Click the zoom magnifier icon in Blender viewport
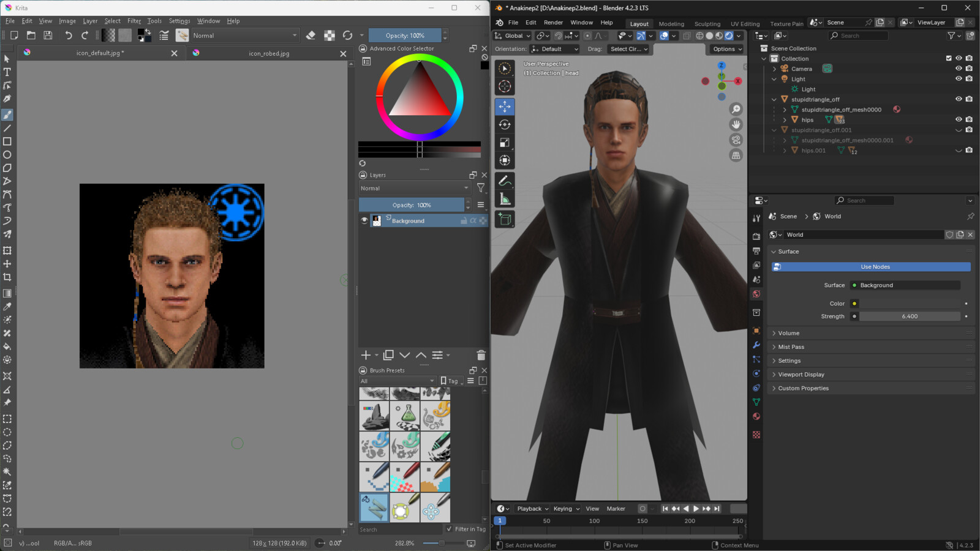 (x=736, y=109)
